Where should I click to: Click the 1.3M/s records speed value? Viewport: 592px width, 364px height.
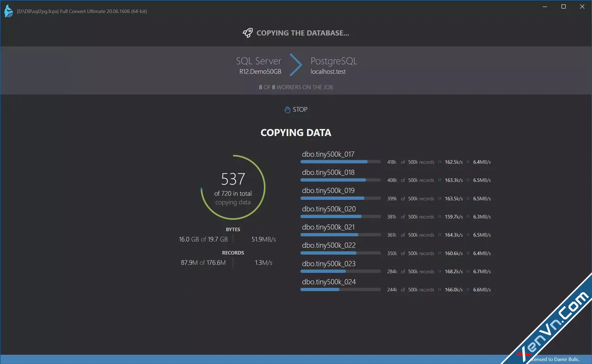point(264,263)
